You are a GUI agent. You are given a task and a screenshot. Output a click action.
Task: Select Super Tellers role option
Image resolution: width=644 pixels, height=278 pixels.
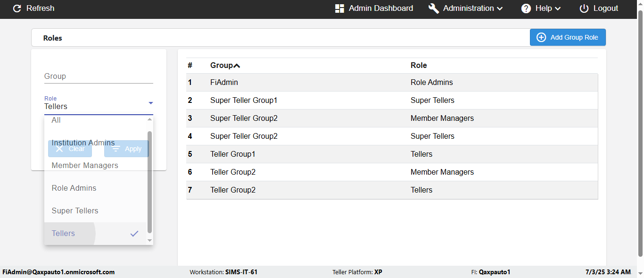75,211
